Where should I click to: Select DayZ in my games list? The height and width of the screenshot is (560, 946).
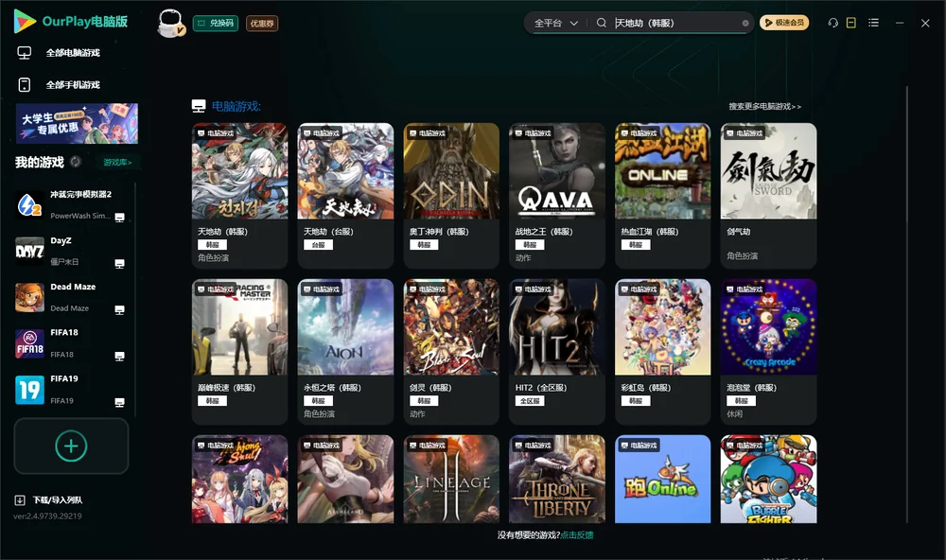(71, 251)
